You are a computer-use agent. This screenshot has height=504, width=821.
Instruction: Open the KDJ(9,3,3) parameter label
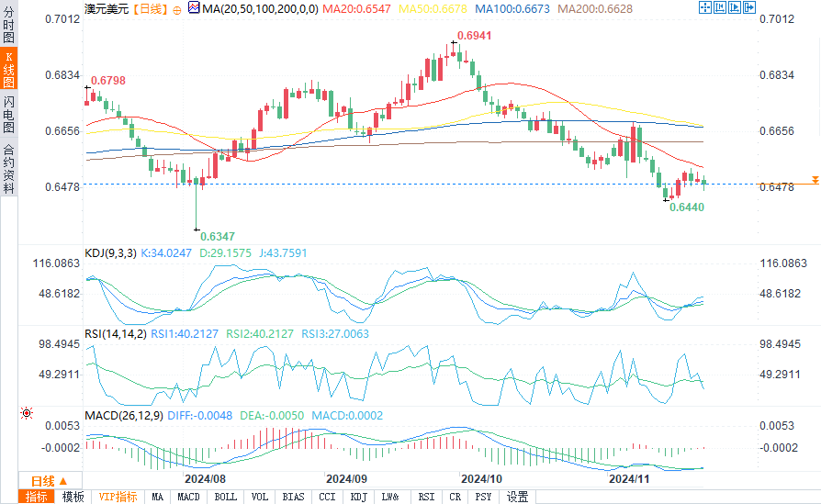coord(109,252)
